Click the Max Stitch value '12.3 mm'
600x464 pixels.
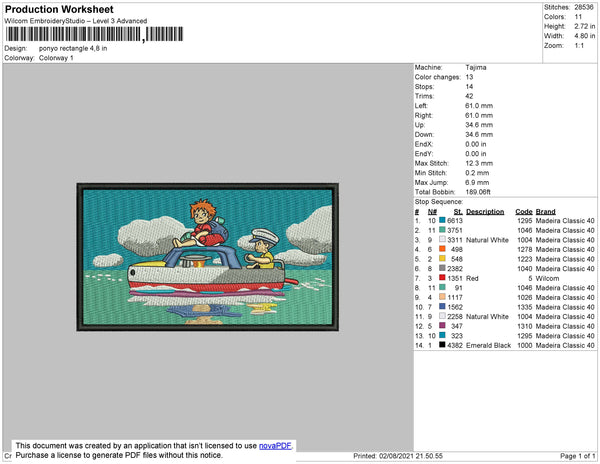(x=479, y=163)
